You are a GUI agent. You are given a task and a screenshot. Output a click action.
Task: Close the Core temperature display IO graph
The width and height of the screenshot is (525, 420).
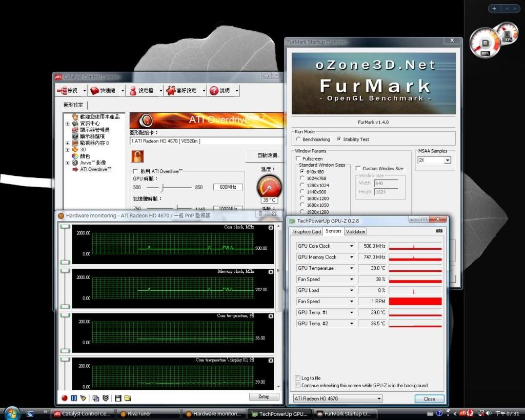pyautogui.click(x=271, y=361)
